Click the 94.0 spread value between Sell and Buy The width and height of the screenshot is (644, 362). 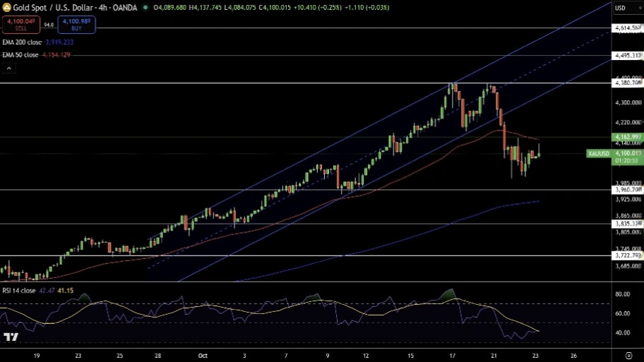[x=48, y=25]
